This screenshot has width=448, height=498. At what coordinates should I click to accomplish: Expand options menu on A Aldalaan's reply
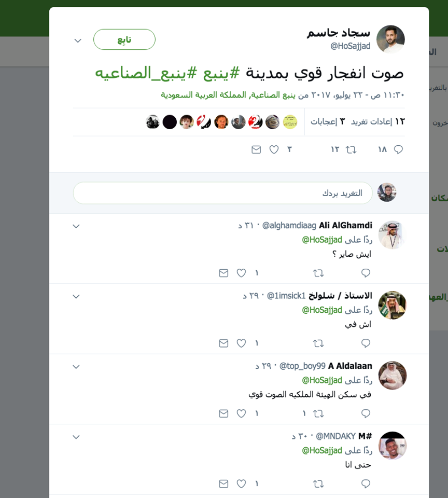(76, 367)
